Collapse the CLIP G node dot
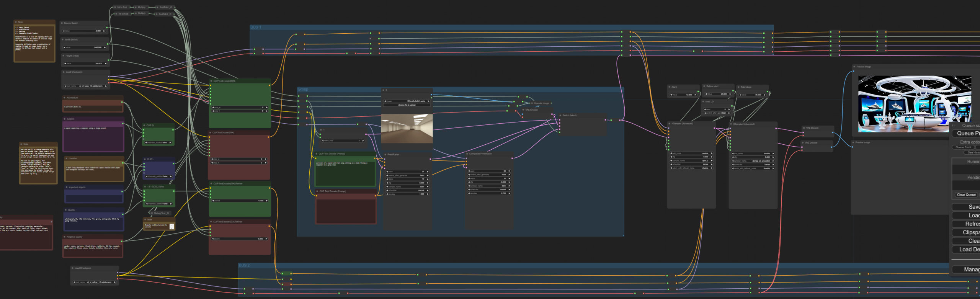 145,125
